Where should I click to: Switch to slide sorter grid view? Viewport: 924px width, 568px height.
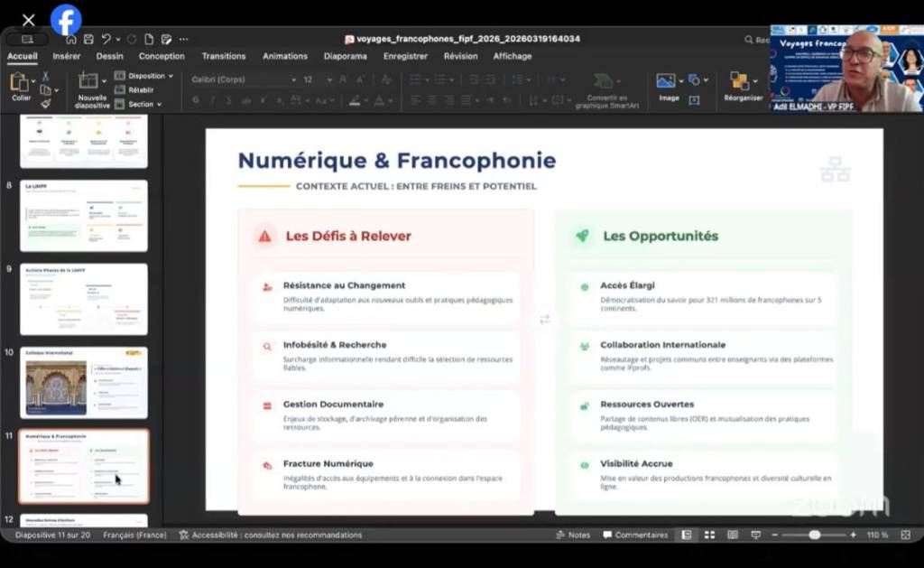click(x=709, y=535)
